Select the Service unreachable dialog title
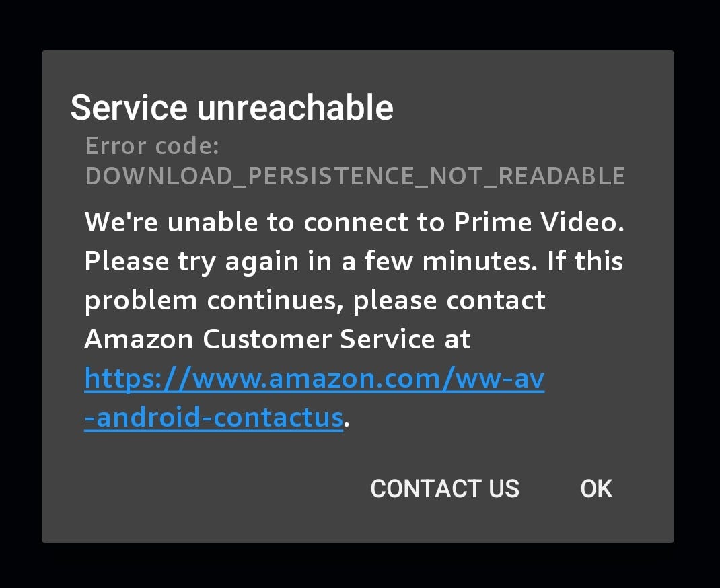This screenshot has width=720, height=588. tap(232, 108)
